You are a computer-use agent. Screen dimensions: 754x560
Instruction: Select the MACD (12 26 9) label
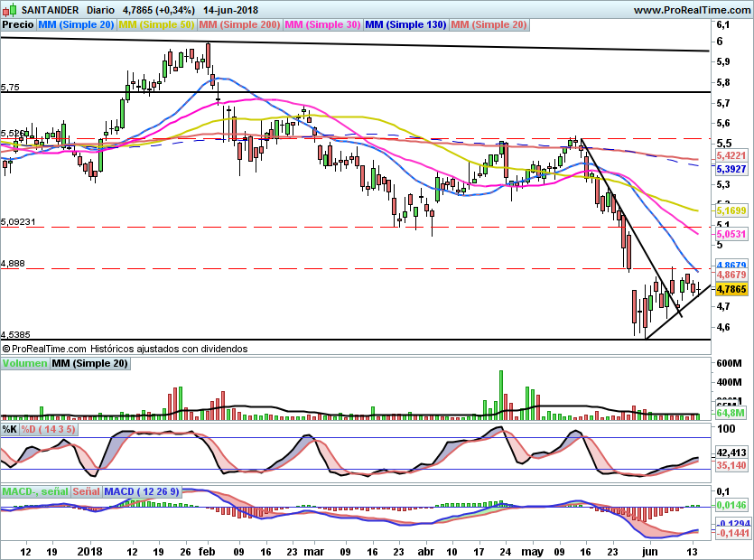click(x=142, y=491)
